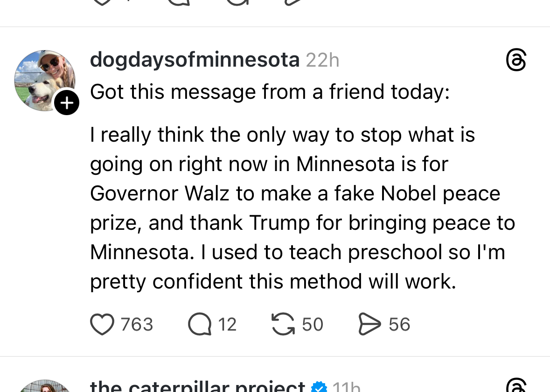Tap the 56 shares count
Screen dimensions: 550x392
tap(399, 324)
